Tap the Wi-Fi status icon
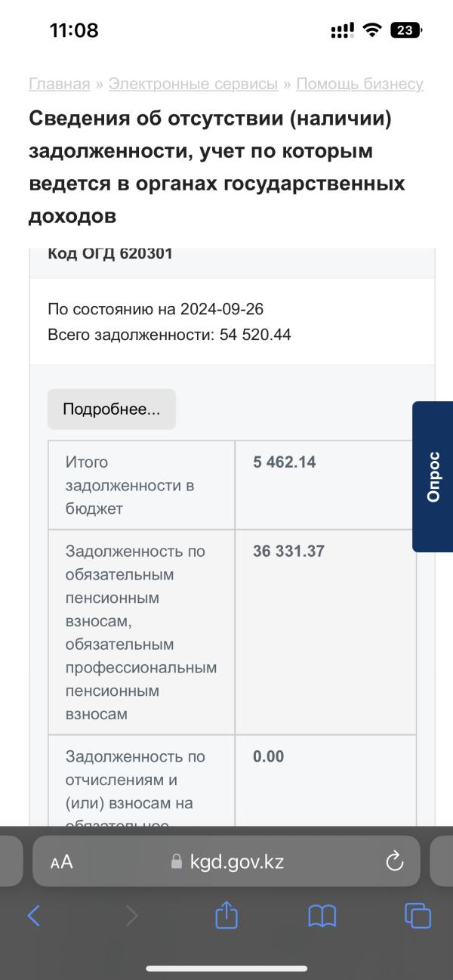The image size is (453, 980). click(371, 30)
